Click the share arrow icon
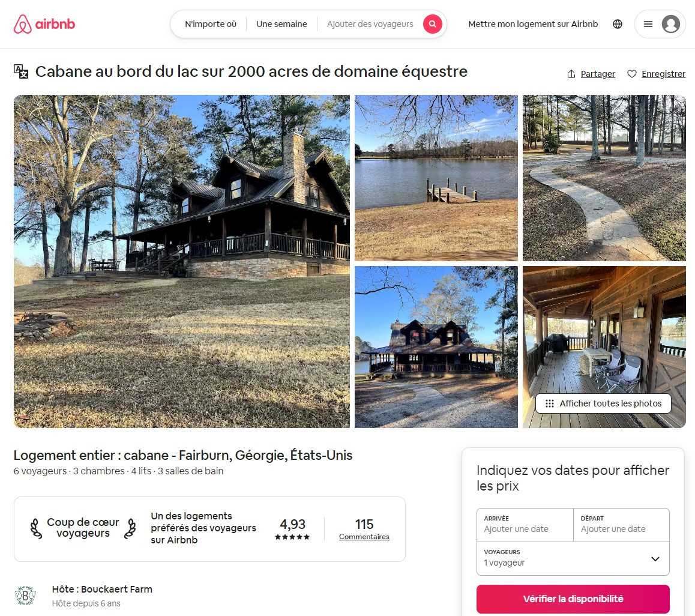 [571, 74]
